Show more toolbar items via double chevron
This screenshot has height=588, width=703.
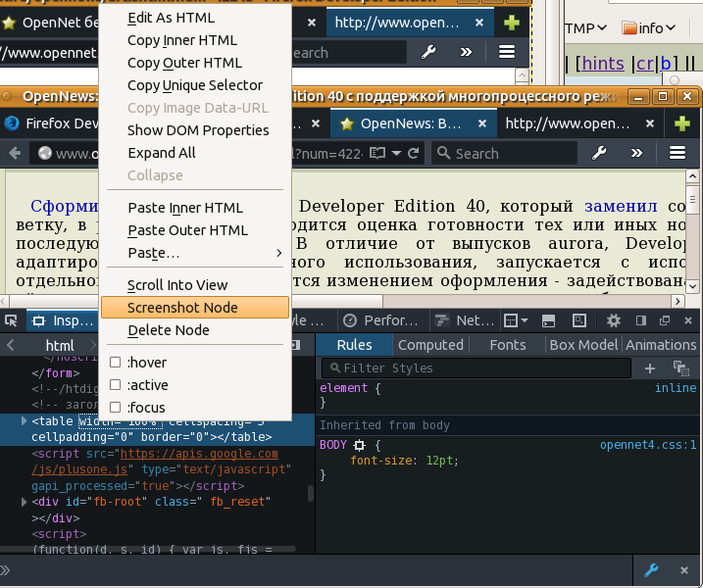(636, 153)
